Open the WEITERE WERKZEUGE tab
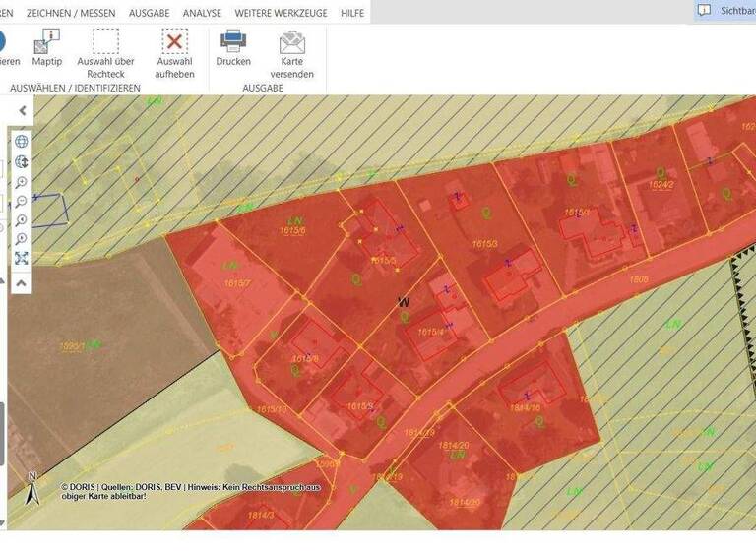The image size is (756, 551). point(281,14)
